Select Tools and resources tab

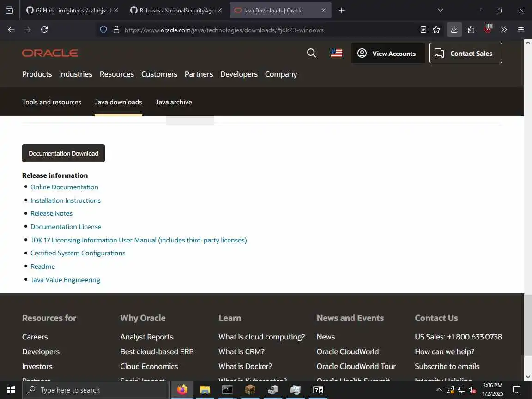[x=52, y=102]
